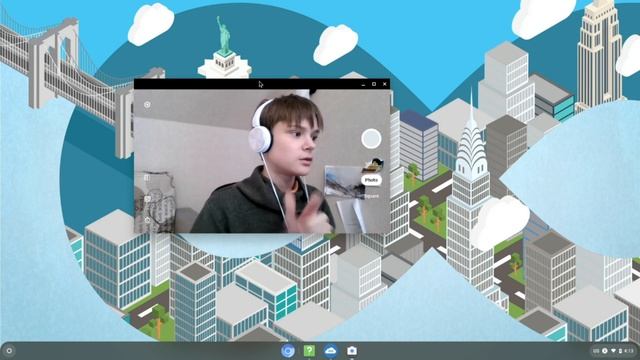Minimize the Camera window

[x=363, y=84]
